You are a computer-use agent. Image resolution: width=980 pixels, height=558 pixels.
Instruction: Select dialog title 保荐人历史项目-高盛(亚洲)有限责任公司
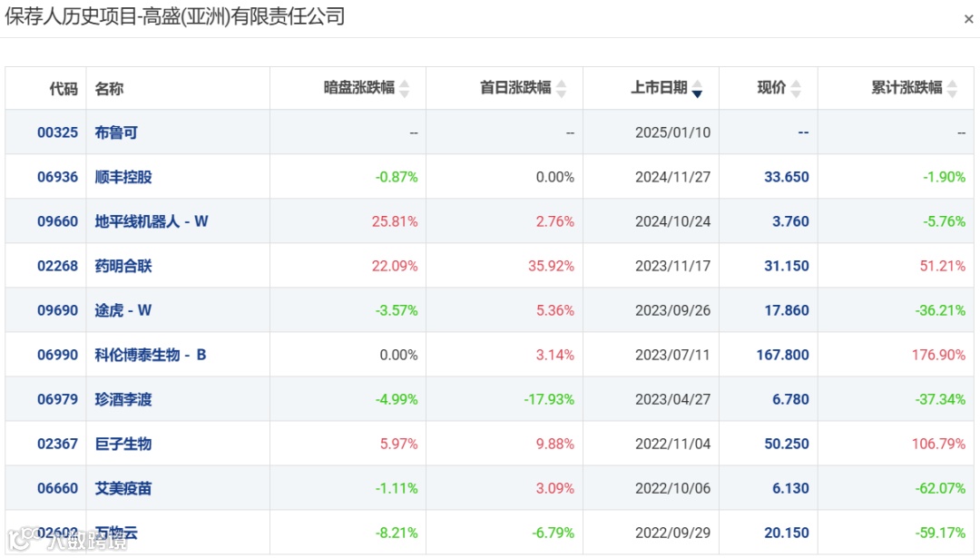(x=175, y=16)
